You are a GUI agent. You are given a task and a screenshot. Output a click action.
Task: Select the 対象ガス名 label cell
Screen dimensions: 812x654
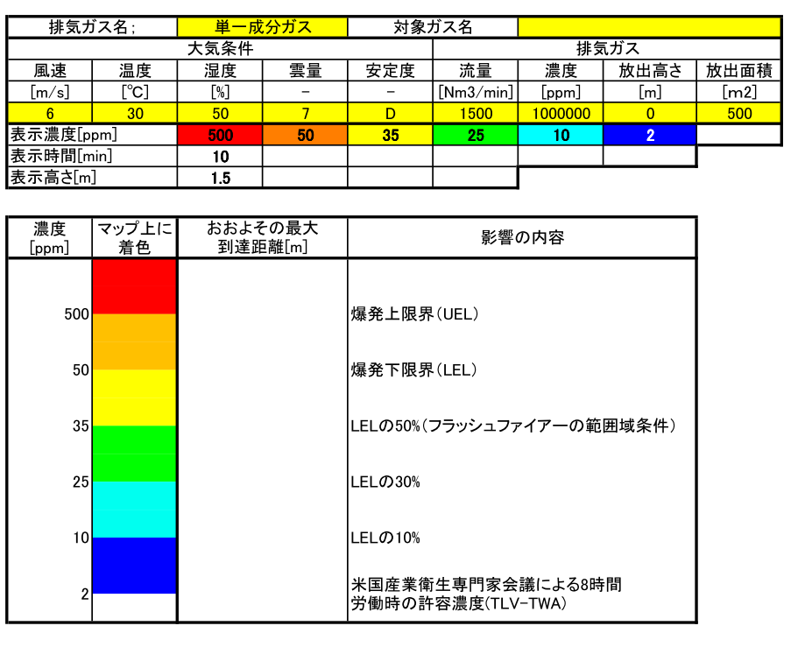coord(433,27)
